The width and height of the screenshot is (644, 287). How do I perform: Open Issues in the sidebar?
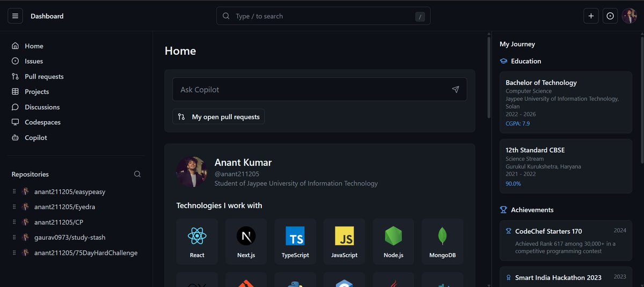coord(76,61)
